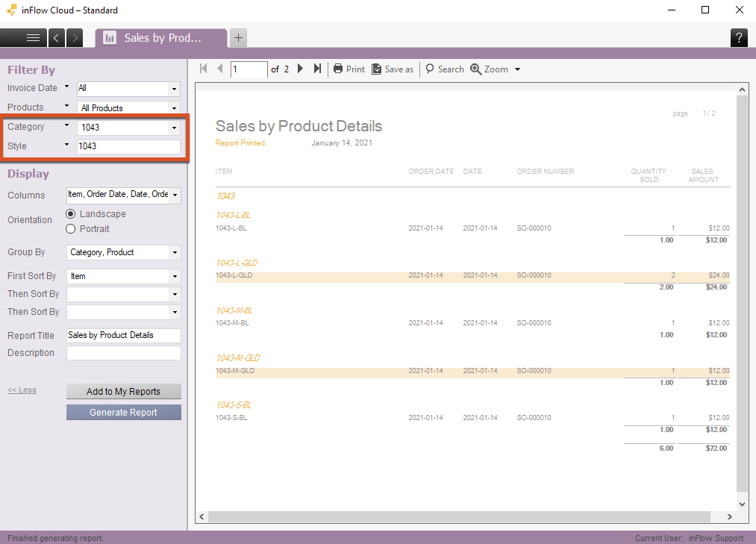The height and width of the screenshot is (544, 756).
Task: Go to next report page
Action: pyautogui.click(x=301, y=69)
